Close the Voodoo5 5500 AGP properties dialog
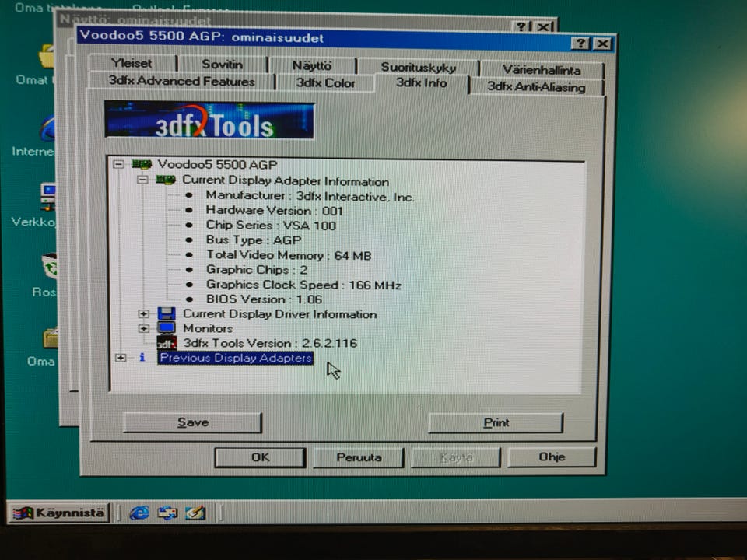747x560 pixels. point(602,44)
